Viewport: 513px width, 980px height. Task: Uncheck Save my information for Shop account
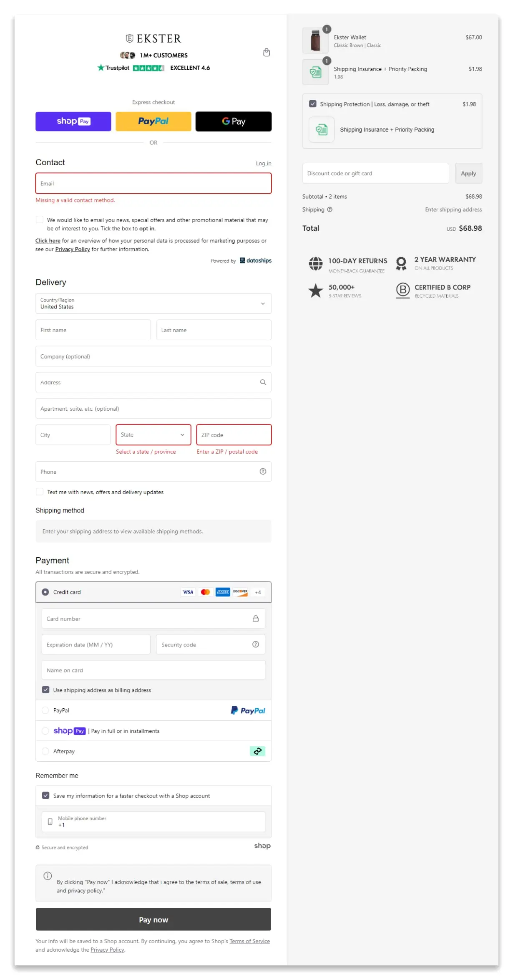point(46,795)
